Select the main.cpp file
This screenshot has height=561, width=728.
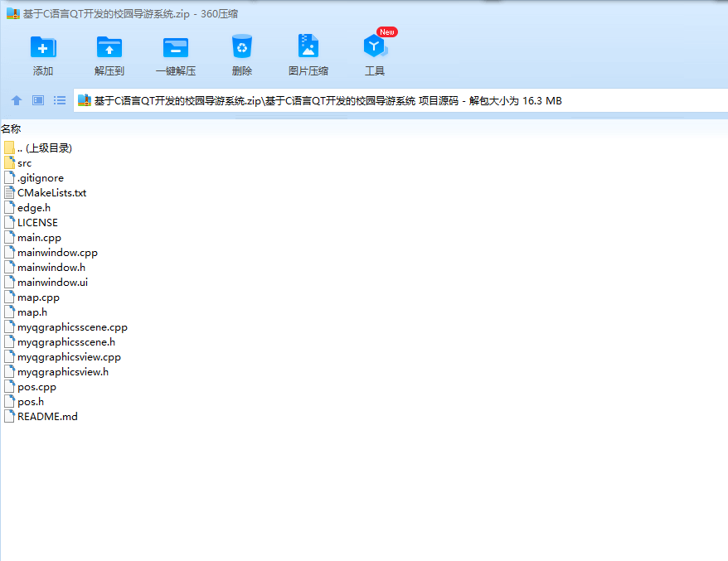[x=33, y=238]
